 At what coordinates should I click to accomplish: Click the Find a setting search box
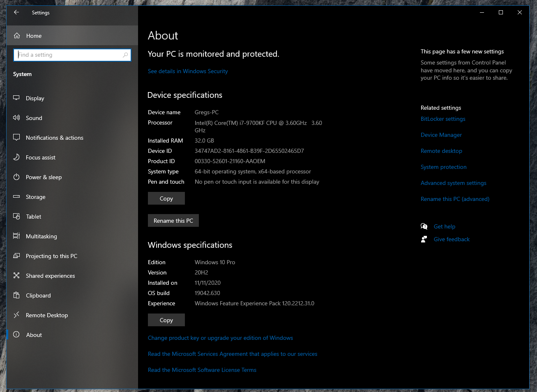coord(72,55)
